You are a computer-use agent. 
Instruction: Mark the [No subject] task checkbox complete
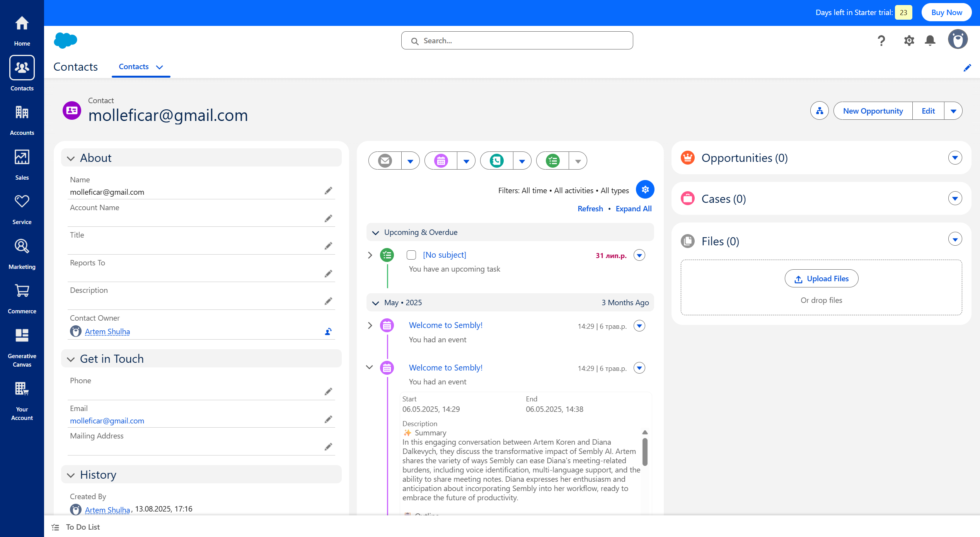tap(411, 255)
